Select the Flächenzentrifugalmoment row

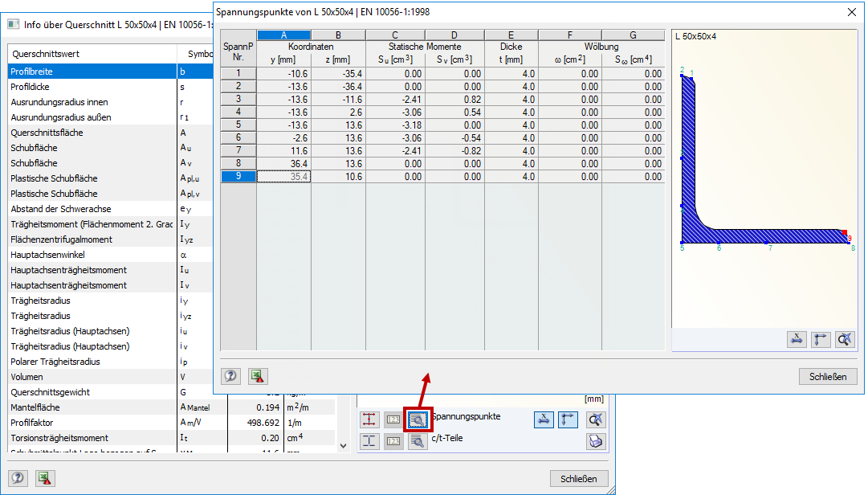(x=110, y=239)
